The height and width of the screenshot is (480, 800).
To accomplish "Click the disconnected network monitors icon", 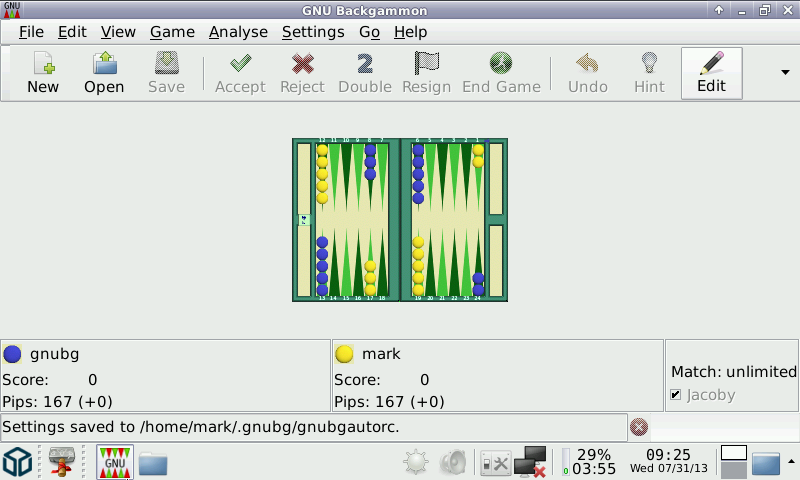I will click(x=531, y=462).
